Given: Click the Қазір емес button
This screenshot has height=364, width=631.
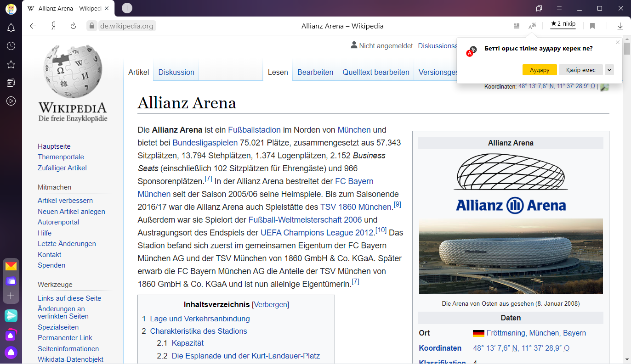Looking at the screenshot, I should click(x=581, y=70).
